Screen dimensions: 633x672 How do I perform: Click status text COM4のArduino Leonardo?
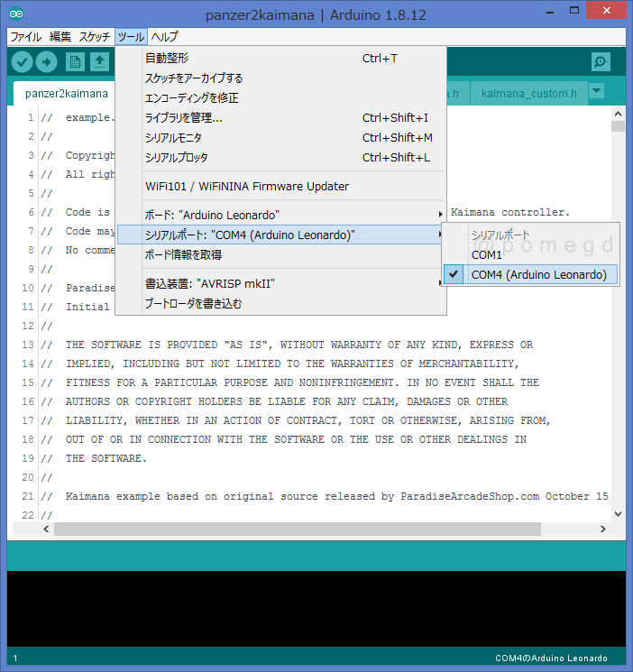pos(551,658)
